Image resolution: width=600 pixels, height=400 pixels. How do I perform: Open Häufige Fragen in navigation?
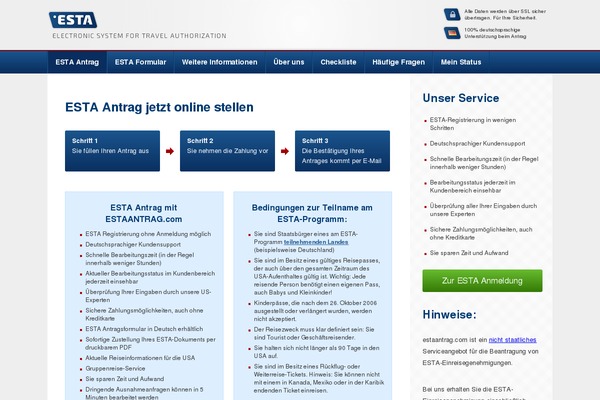[399, 62]
